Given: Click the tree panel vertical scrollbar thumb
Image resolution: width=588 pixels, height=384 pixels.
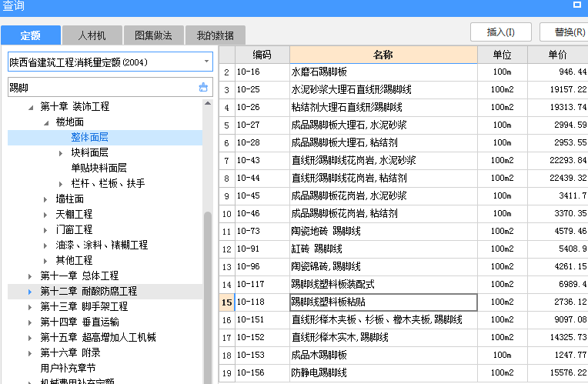Looking at the screenshot, I should coord(208,296).
